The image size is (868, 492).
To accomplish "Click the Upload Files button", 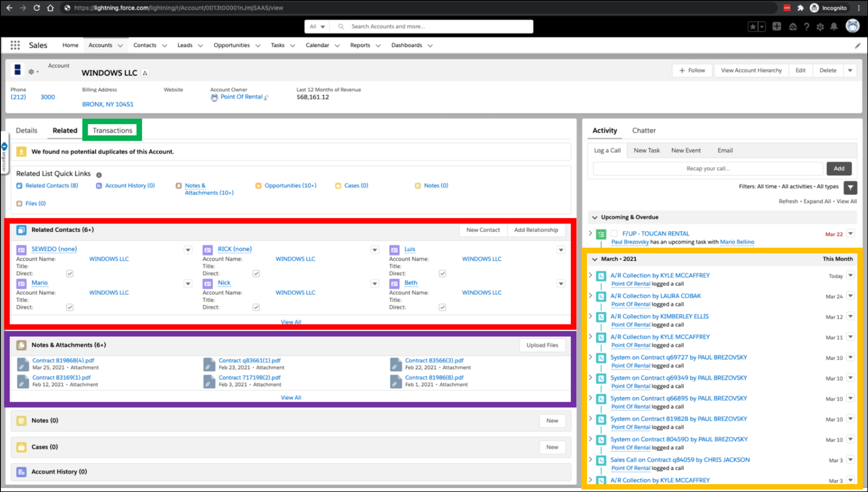I will pyautogui.click(x=542, y=345).
